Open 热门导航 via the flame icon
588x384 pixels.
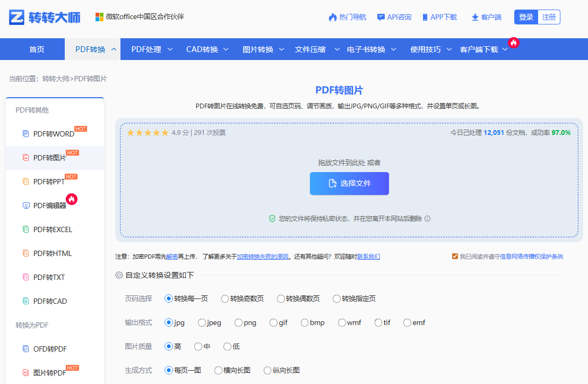point(332,16)
